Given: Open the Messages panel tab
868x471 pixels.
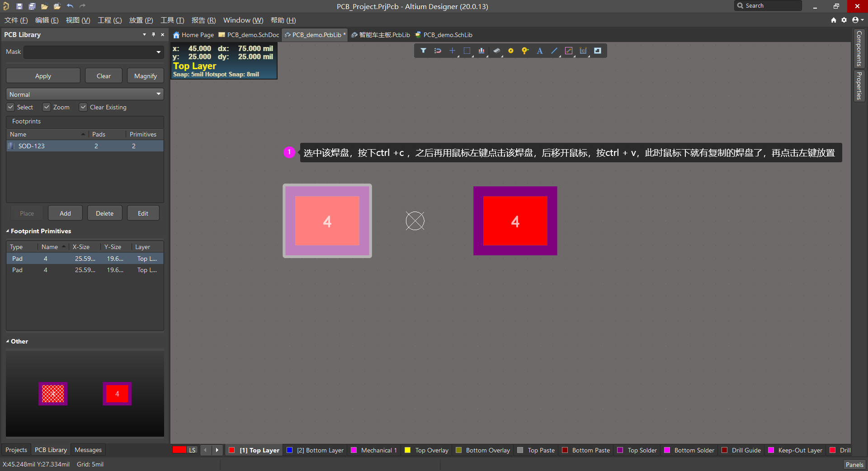Looking at the screenshot, I should (88, 450).
